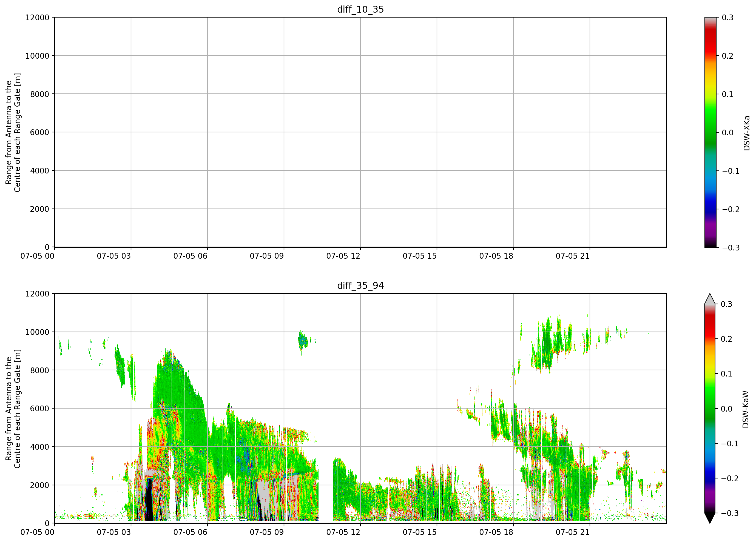Click '07-05 12' x-tick under diff_10_35 plot

[343, 256]
